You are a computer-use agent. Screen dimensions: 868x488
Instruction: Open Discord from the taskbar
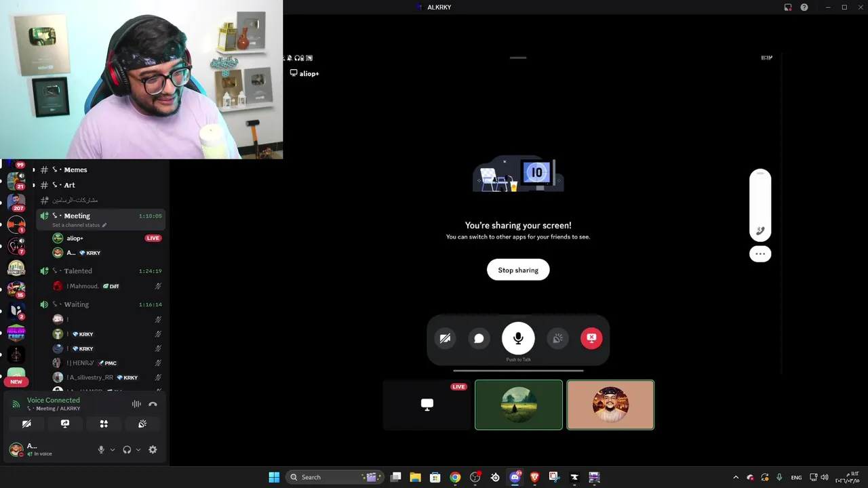[x=515, y=477]
